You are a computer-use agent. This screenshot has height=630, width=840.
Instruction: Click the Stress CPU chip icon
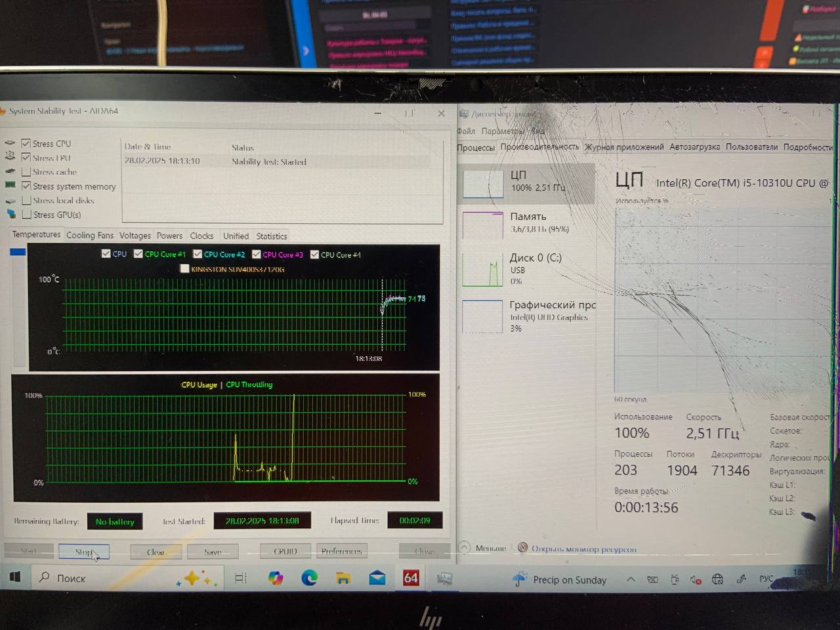click(10, 143)
